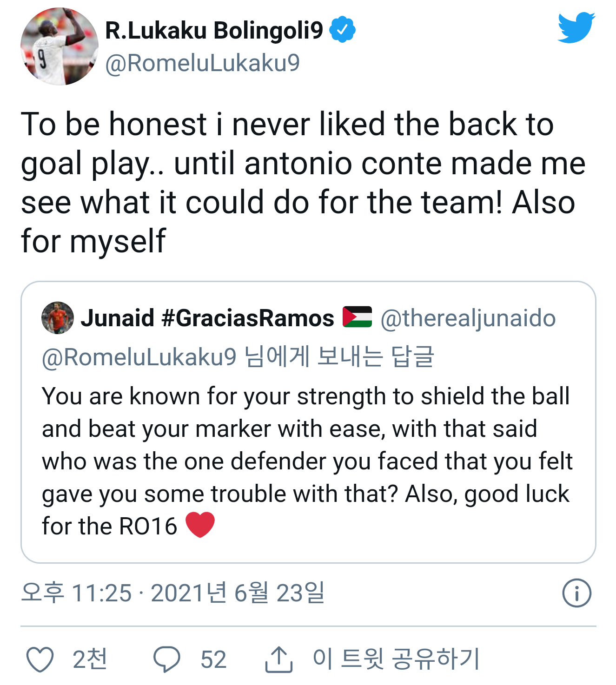The width and height of the screenshot is (616, 685).
Task: Click the 2천 likes count
Action: (90, 659)
